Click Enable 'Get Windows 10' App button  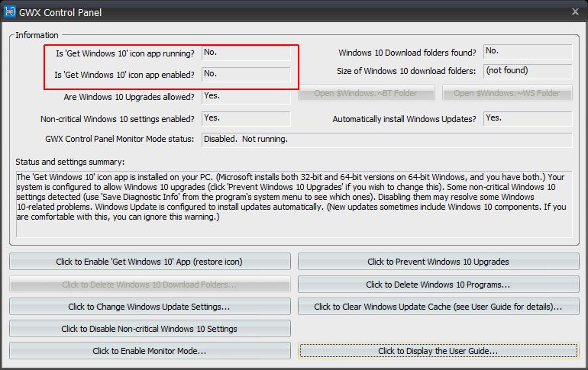[150, 262]
